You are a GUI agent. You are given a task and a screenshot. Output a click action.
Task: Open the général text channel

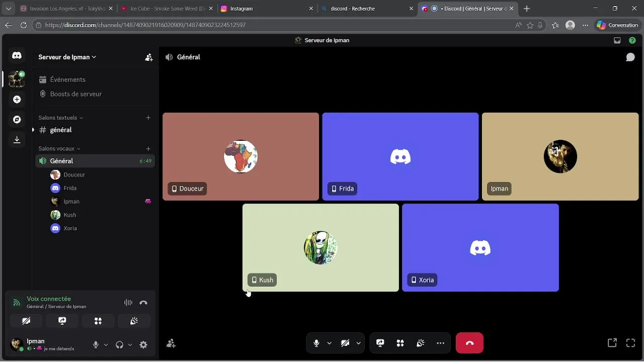[94, 130]
